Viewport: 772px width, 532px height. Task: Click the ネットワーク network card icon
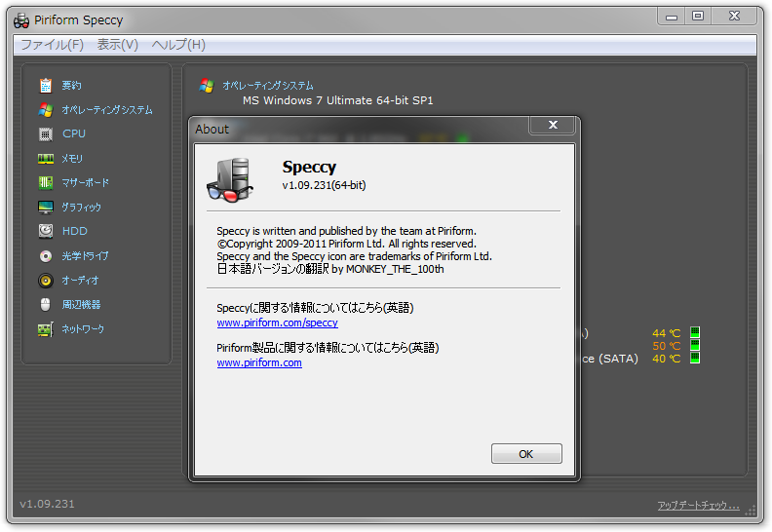(x=45, y=329)
